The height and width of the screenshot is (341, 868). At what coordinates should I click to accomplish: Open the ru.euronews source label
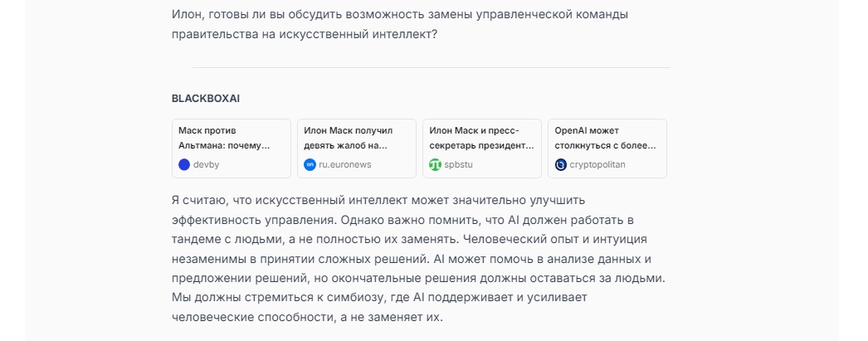click(x=344, y=164)
